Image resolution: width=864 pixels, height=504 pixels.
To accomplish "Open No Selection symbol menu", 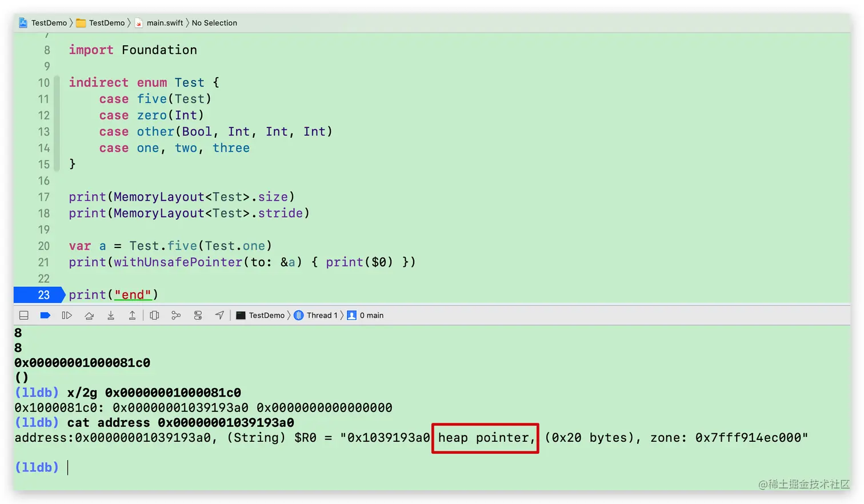I will pos(214,23).
